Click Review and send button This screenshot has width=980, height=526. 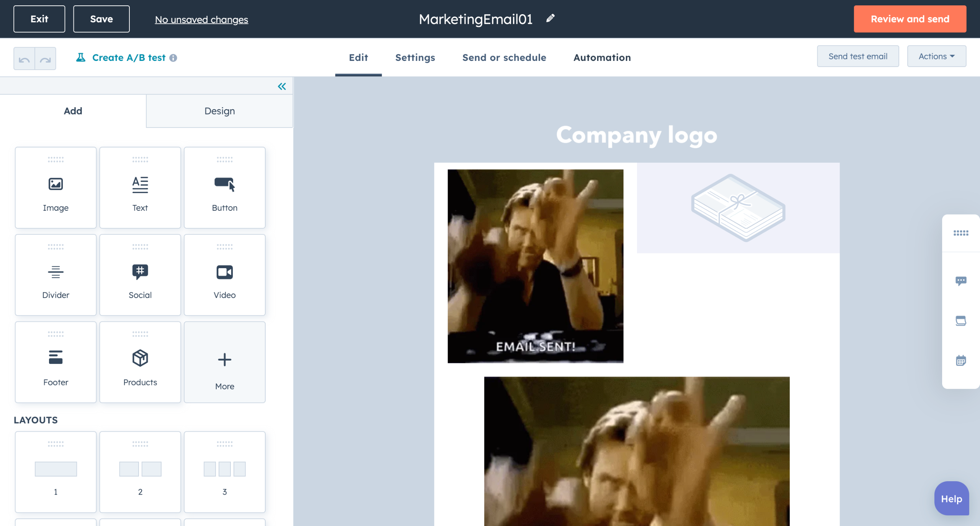tap(910, 19)
